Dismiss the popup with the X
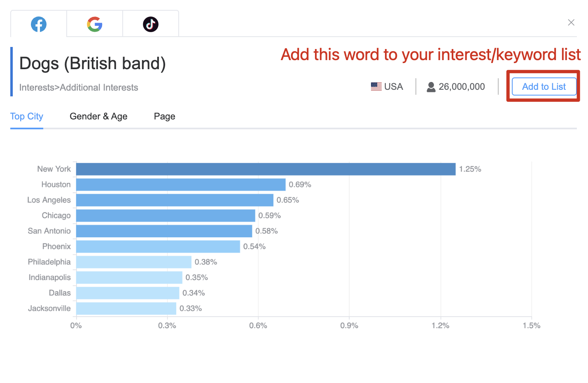This screenshot has width=588, height=383. [x=571, y=22]
